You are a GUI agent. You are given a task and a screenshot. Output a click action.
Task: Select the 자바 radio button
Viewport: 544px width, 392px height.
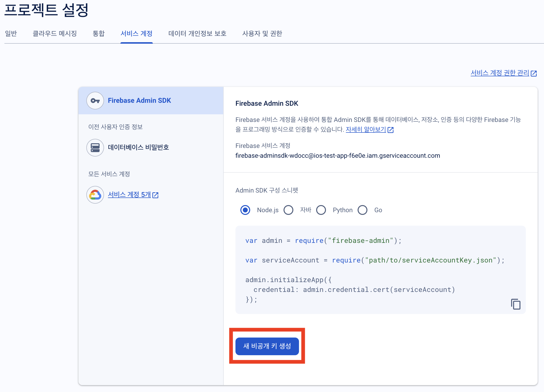(288, 210)
